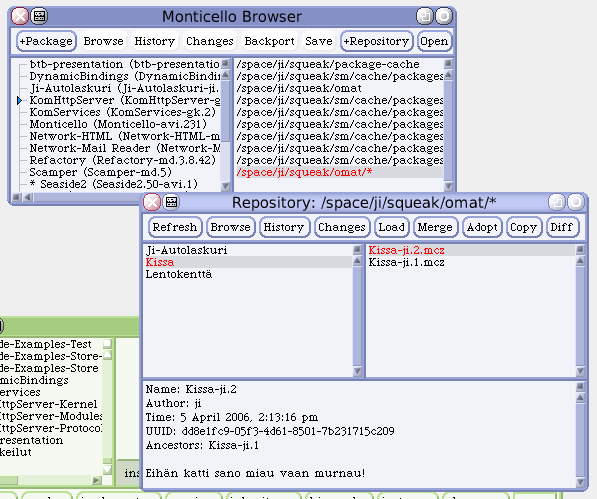The image size is (597, 499).
Task: Show Changes in Monticello Browser
Action: [x=209, y=41]
